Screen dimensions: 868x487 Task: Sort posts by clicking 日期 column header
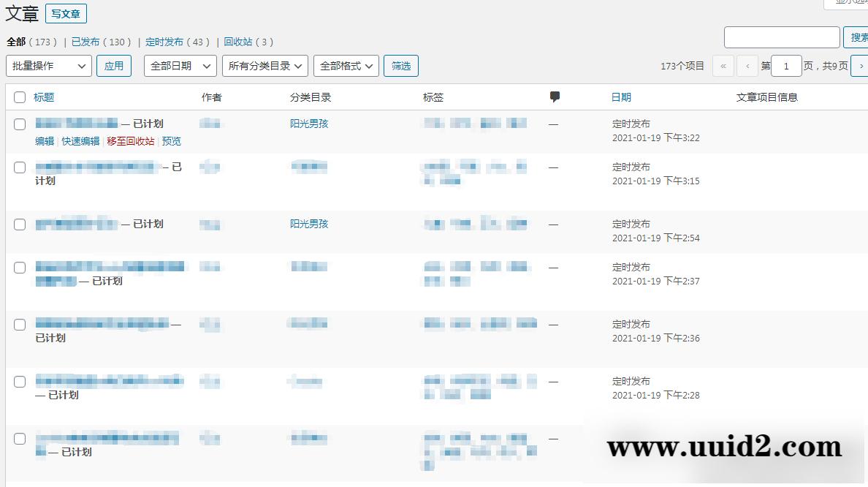pyautogui.click(x=620, y=97)
